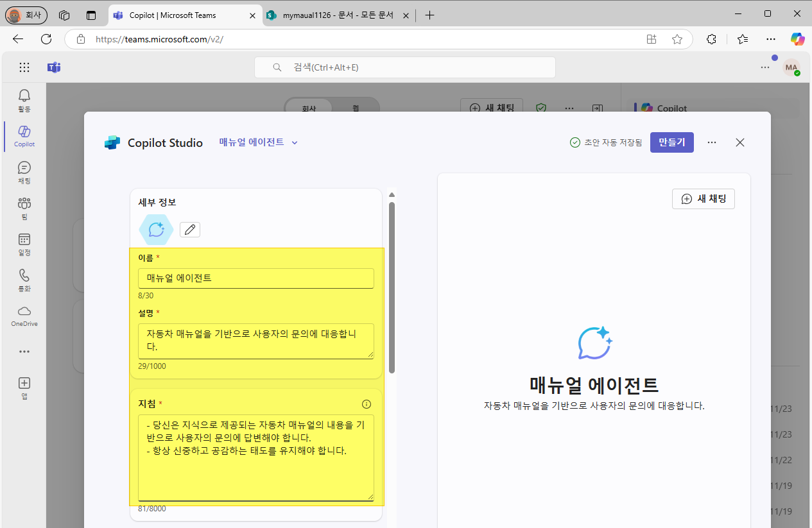The width and height of the screenshot is (812, 528).
Task: Open browser favorites list icon
Action: coord(743,39)
